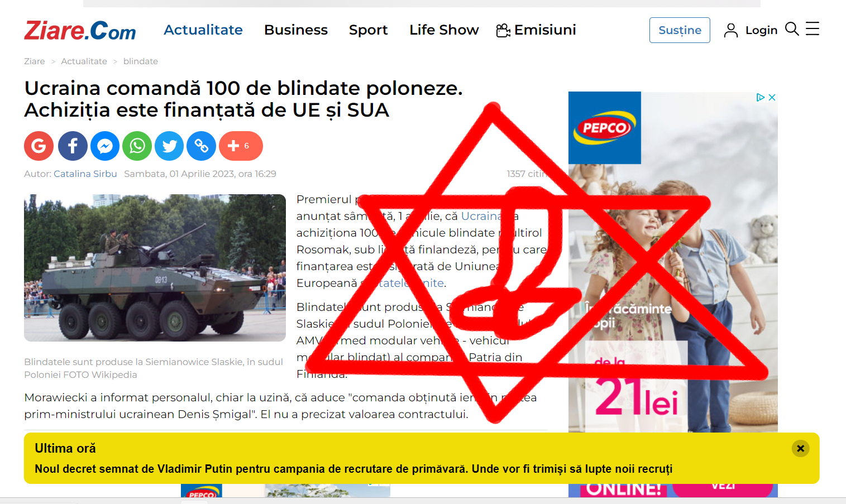This screenshot has width=846, height=504.
Task: Expand more share options plus button
Action: pyautogui.click(x=241, y=146)
